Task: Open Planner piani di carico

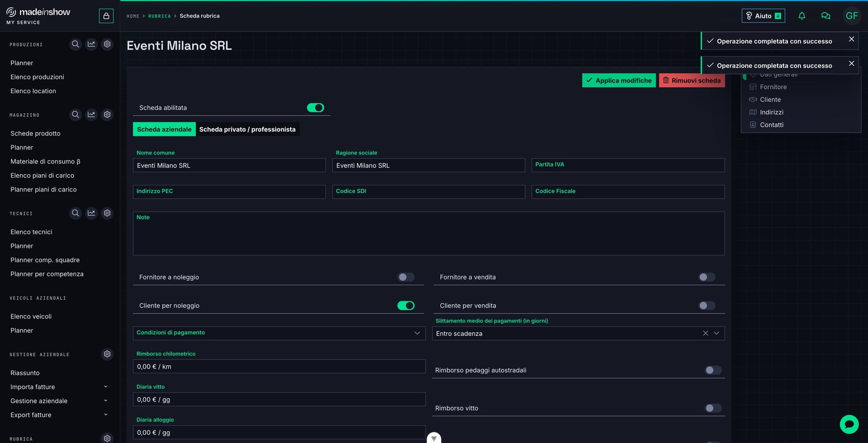Action: click(x=43, y=189)
